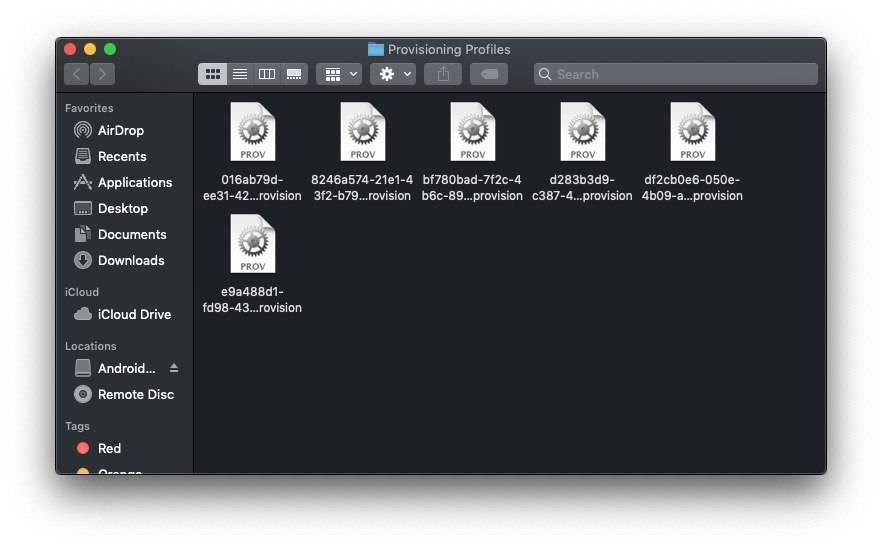Click the file name '8246a574-21e1-43f2-b79...rovision'

[362, 187]
